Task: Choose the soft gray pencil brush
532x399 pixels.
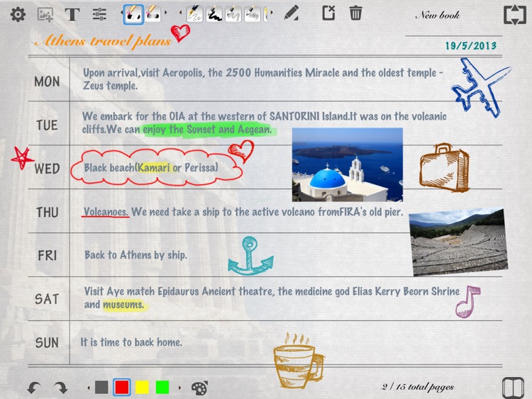Action: [x=253, y=14]
